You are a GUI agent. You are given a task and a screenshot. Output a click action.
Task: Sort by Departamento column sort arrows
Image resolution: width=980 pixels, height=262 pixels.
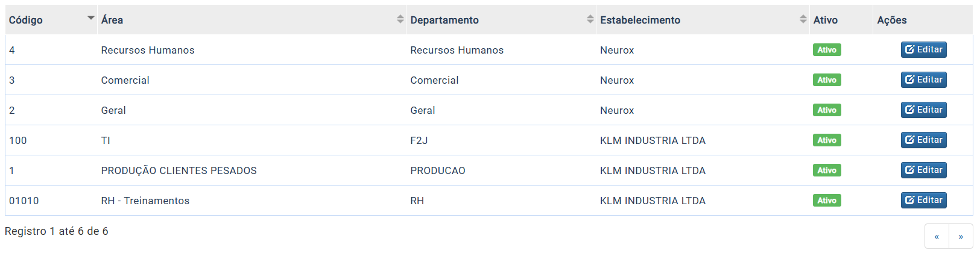tap(590, 19)
